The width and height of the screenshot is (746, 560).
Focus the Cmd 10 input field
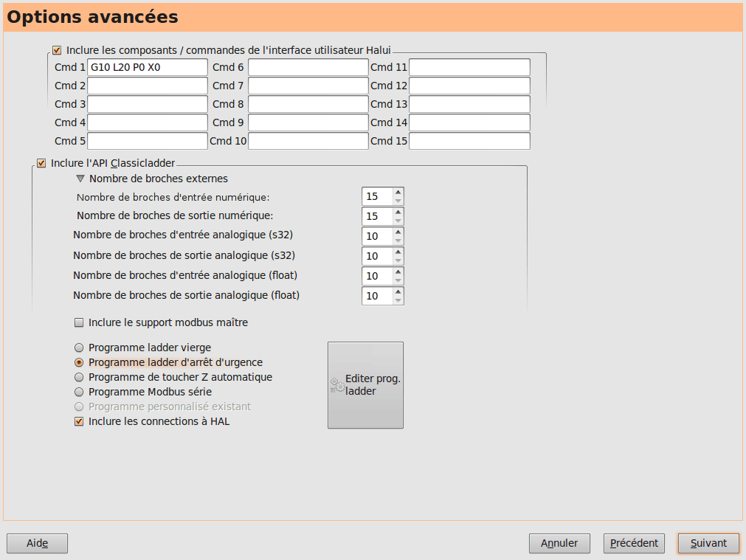[308, 142]
